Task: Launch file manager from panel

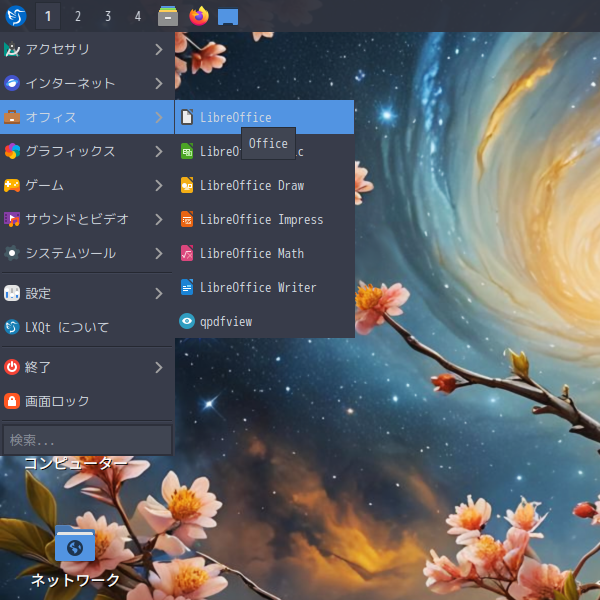Action: tap(168, 16)
